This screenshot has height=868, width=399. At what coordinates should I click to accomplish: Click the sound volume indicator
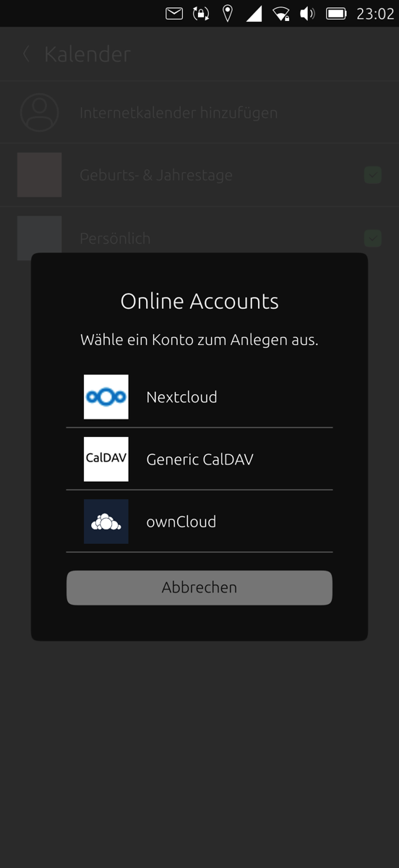point(308,13)
